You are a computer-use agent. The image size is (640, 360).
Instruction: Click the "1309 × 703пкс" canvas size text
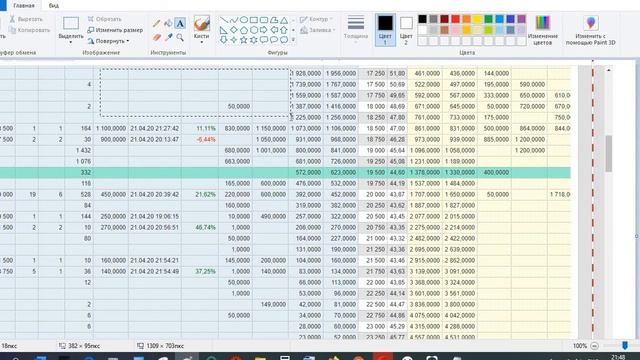point(165,346)
